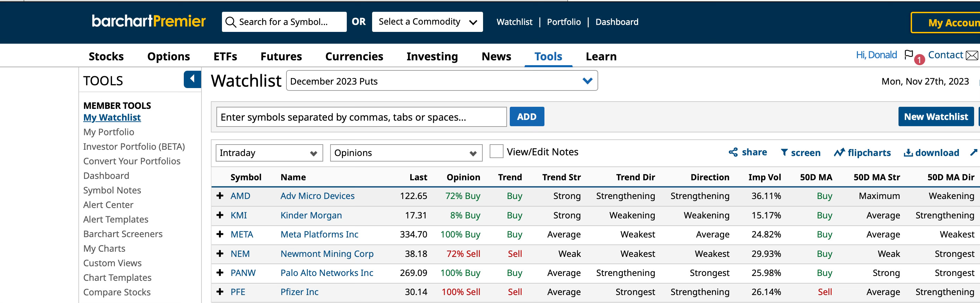Open Alert Templates
This screenshot has height=303, width=980.
pyautogui.click(x=116, y=219)
